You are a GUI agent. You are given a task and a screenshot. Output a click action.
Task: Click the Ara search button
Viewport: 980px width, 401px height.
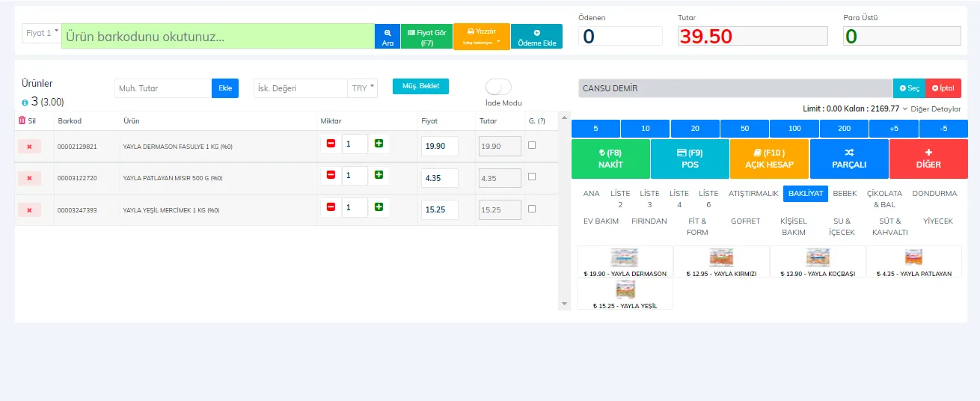(x=388, y=36)
